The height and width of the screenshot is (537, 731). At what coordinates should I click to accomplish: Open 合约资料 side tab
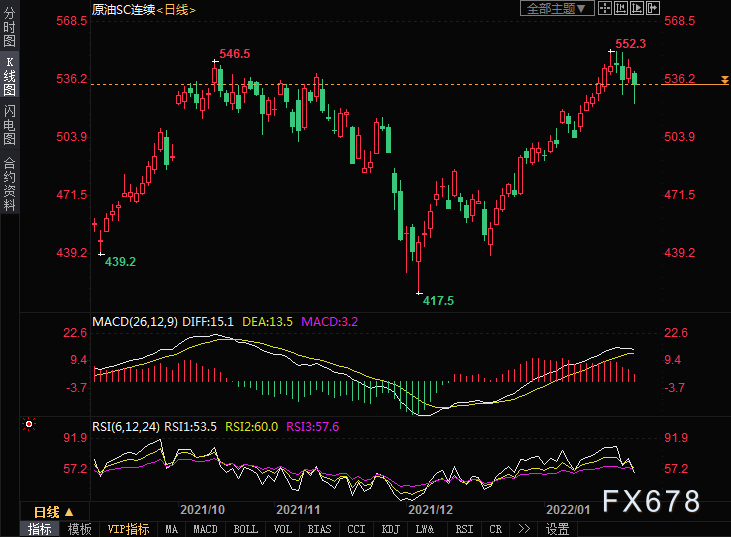click(9, 184)
